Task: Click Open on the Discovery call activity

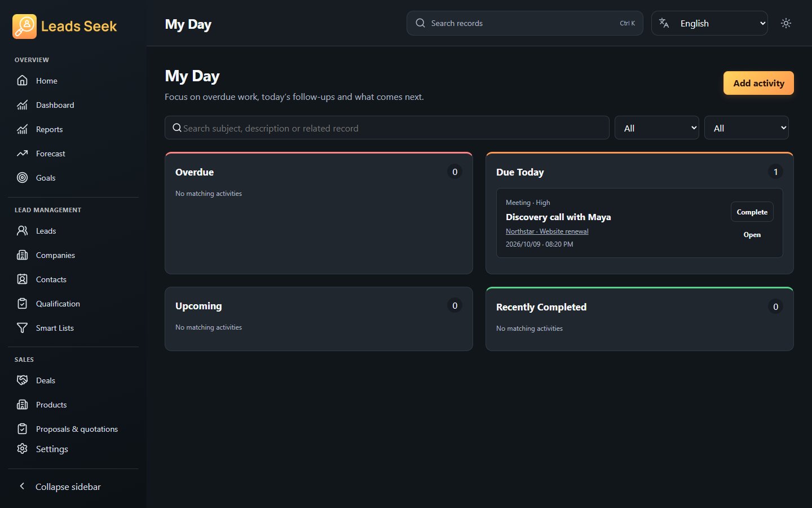Action: point(752,235)
